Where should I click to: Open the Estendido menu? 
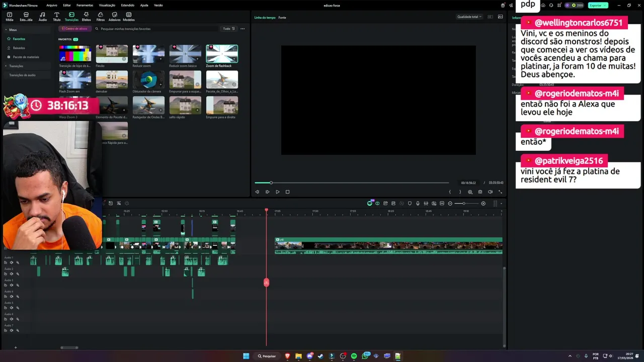(128, 5)
